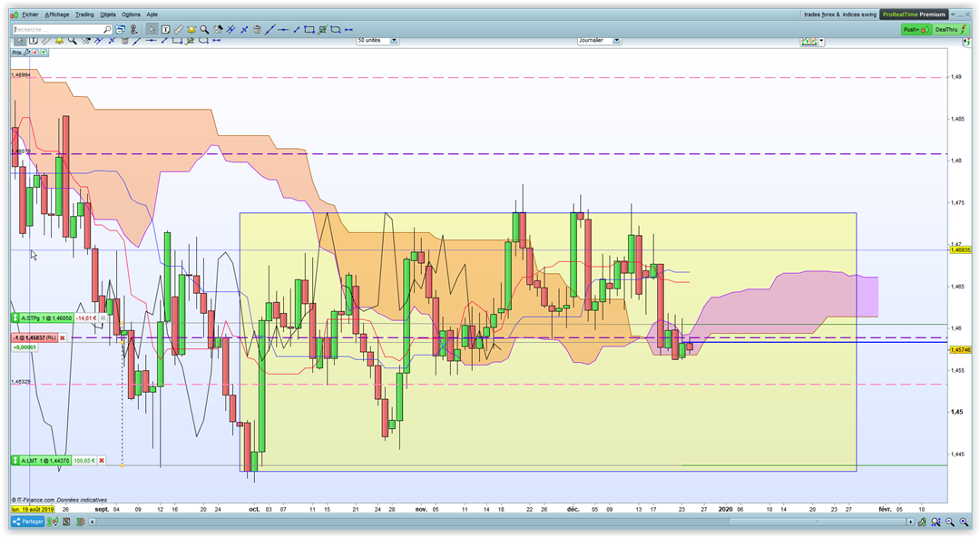Viewport: 980px width, 537px height.
Task: Open the Trading menu
Action: coord(84,15)
